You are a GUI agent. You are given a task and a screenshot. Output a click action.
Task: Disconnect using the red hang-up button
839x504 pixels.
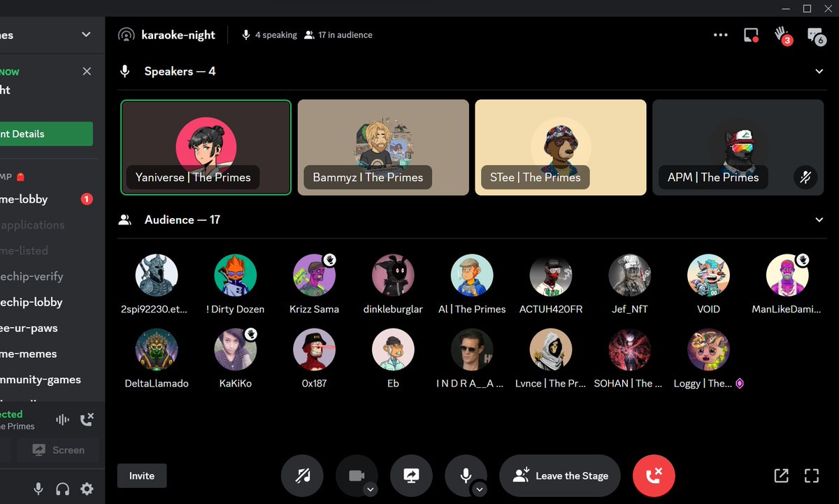click(654, 475)
